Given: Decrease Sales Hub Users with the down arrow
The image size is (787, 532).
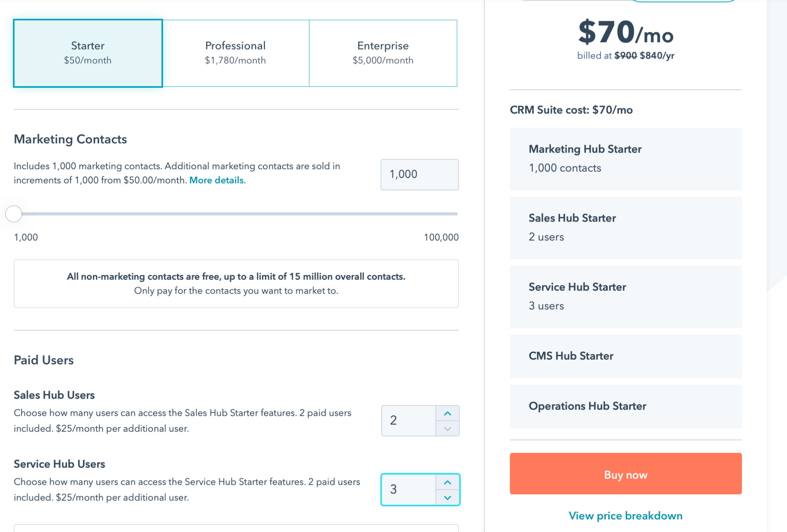Looking at the screenshot, I should click(447, 429).
